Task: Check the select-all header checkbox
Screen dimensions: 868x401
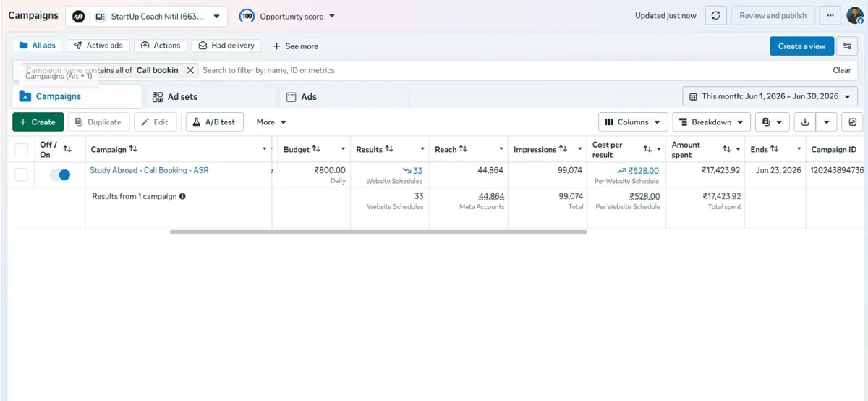Action: (x=22, y=150)
